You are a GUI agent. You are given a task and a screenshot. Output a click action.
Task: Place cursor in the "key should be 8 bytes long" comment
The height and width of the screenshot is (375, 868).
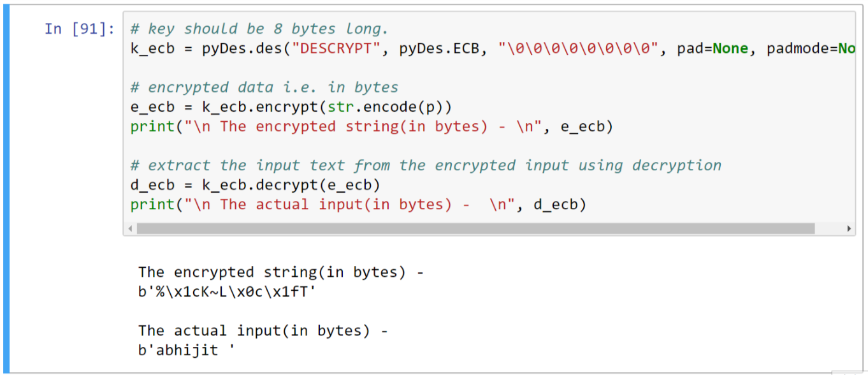(x=268, y=29)
